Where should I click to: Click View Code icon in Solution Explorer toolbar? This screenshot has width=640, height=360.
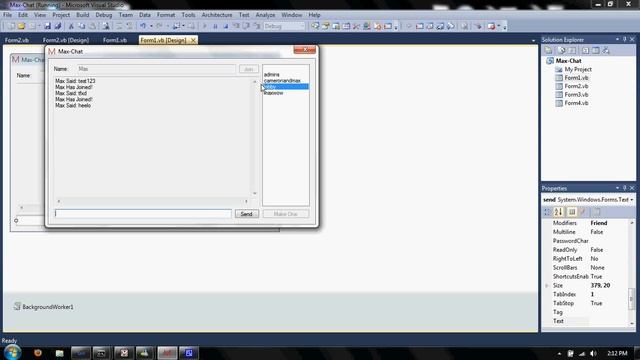tap(585, 50)
